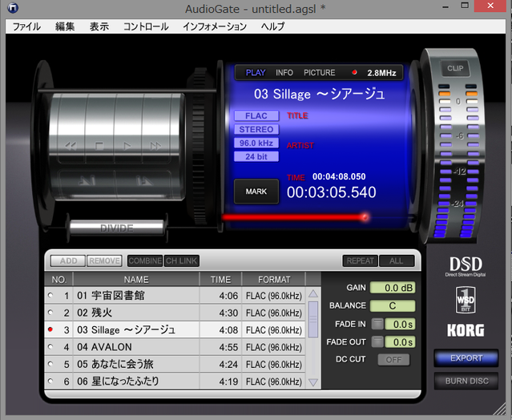This screenshot has width=512, height=420.
Task: Click the rewind transport button
Action: 71,146
